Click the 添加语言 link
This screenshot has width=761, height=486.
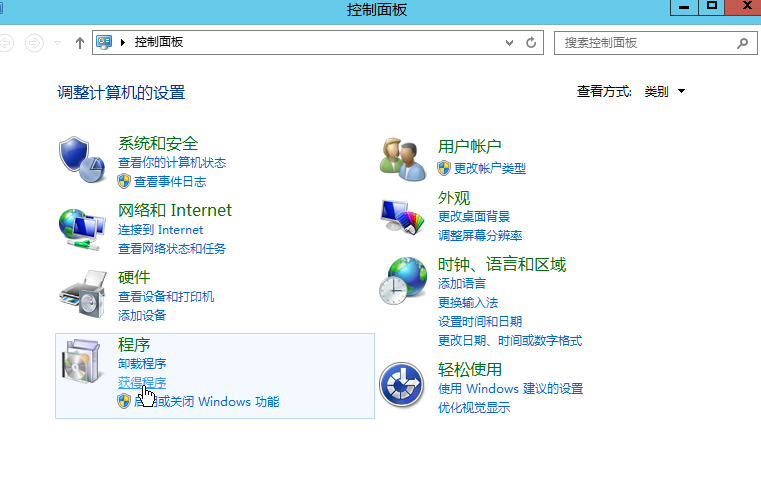462,284
